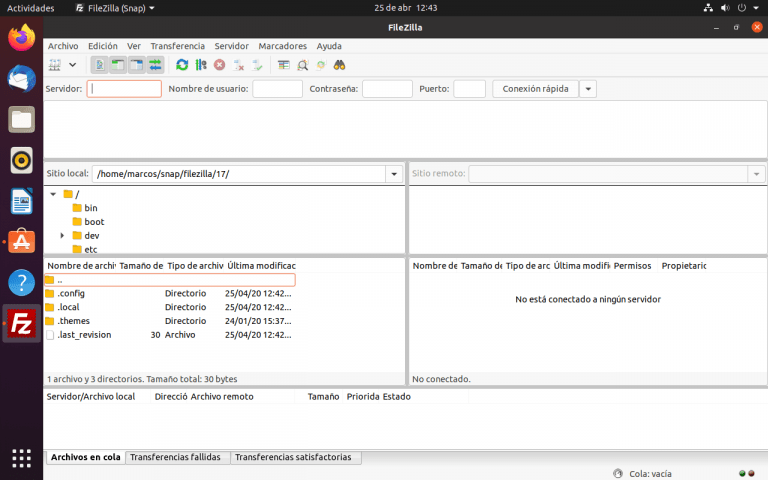Open the Ayuda menu
Image resolution: width=768 pixels, height=480 pixels.
click(x=329, y=46)
